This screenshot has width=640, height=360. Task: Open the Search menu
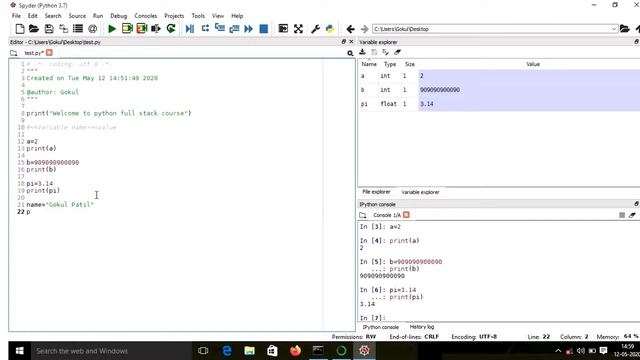[53, 16]
